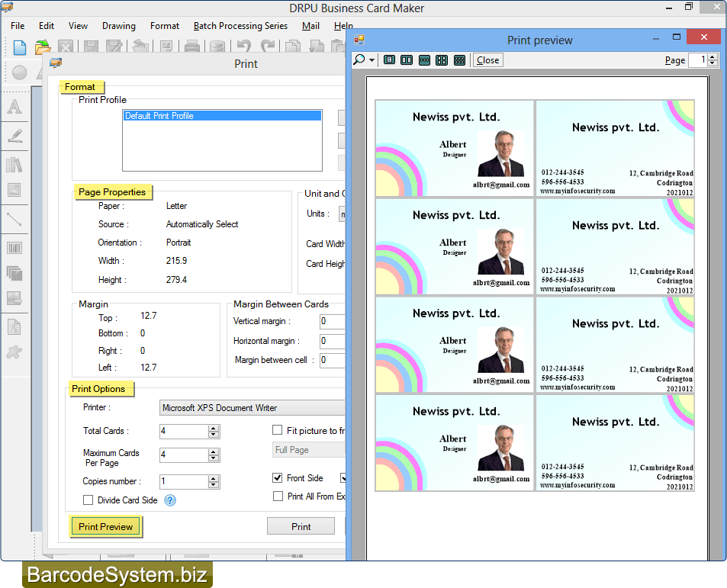Click the Delete X toolbar icon
Image resolution: width=727 pixels, height=588 pixels.
tap(66, 47)
